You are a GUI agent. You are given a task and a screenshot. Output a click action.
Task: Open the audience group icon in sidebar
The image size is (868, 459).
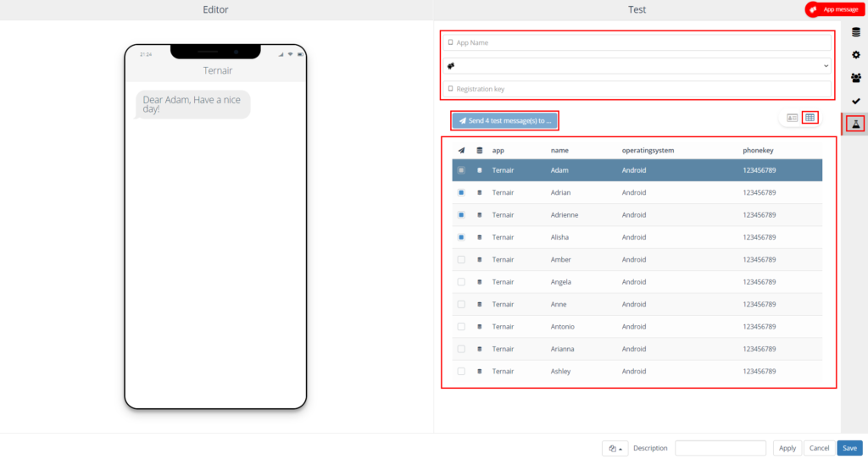(856, 78)
